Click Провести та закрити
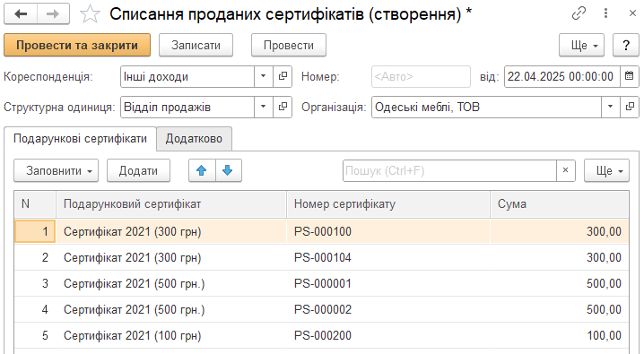 77,45
